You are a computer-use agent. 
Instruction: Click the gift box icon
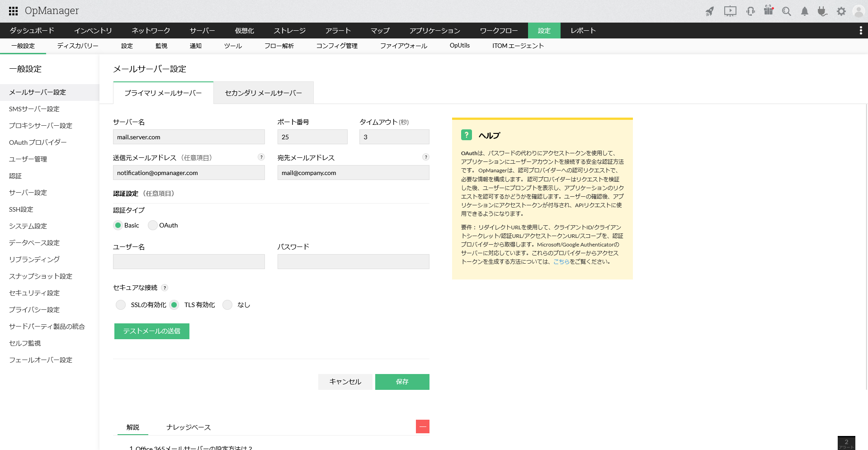[x=769, y=10]
